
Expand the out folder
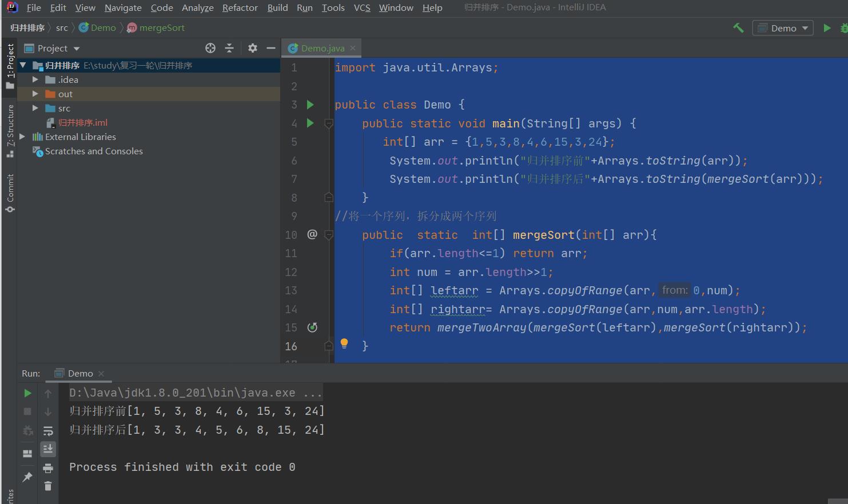[x=35, y=94]
